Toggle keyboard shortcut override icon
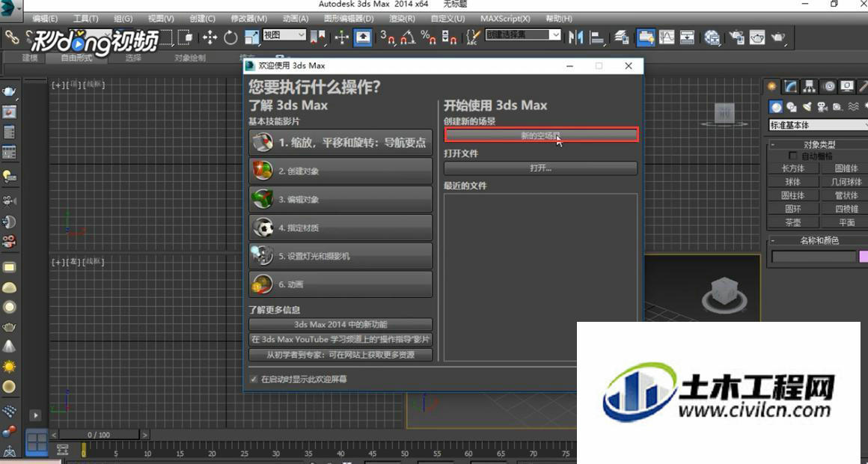The height and width of the screenshot is (464, 868). [363, 37]
